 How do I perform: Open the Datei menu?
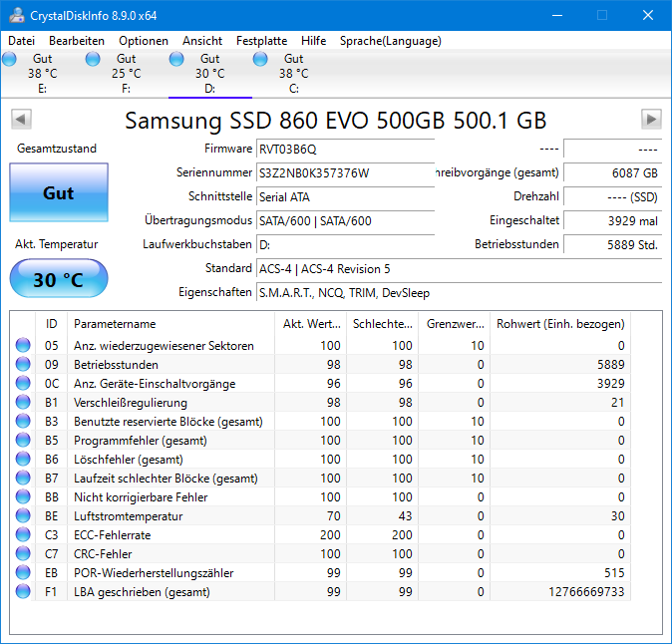[x=21, y=41]
